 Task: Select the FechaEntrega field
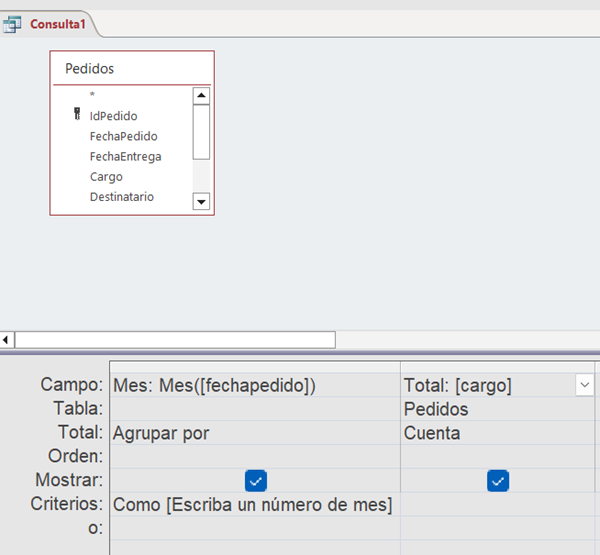(x=125, y=156)
